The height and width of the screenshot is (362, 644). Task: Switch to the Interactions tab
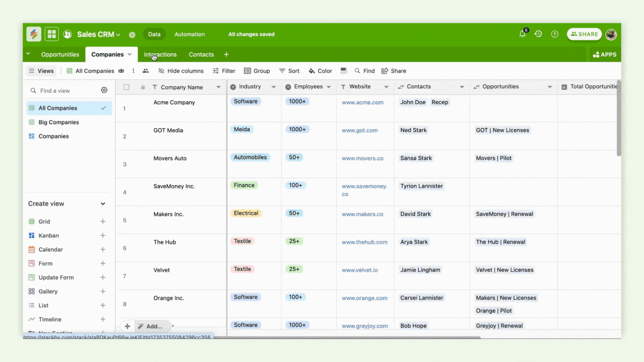point(160,54)
